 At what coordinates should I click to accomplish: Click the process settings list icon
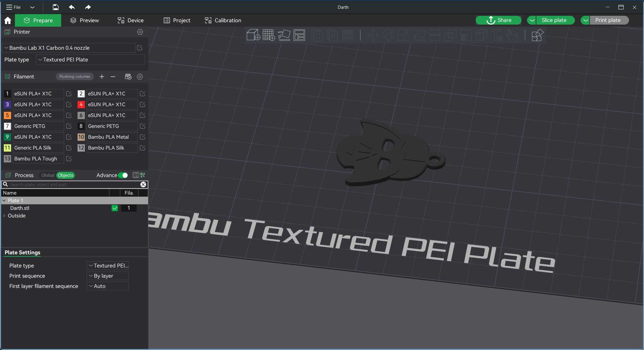pos(136,175)
